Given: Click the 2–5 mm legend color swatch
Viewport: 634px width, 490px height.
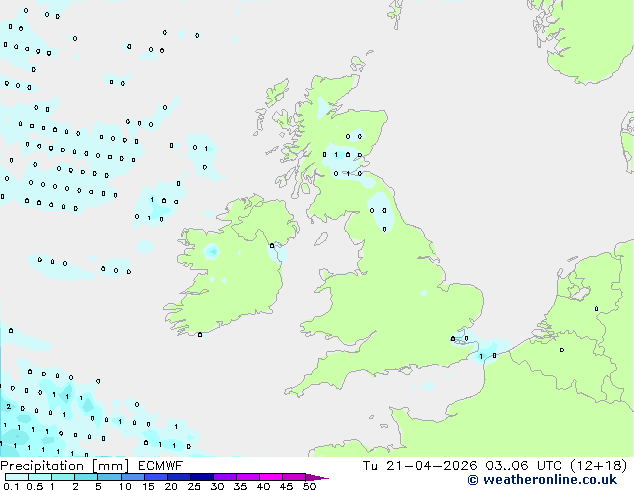Looking at the screenshot, I should coord(86,477).
